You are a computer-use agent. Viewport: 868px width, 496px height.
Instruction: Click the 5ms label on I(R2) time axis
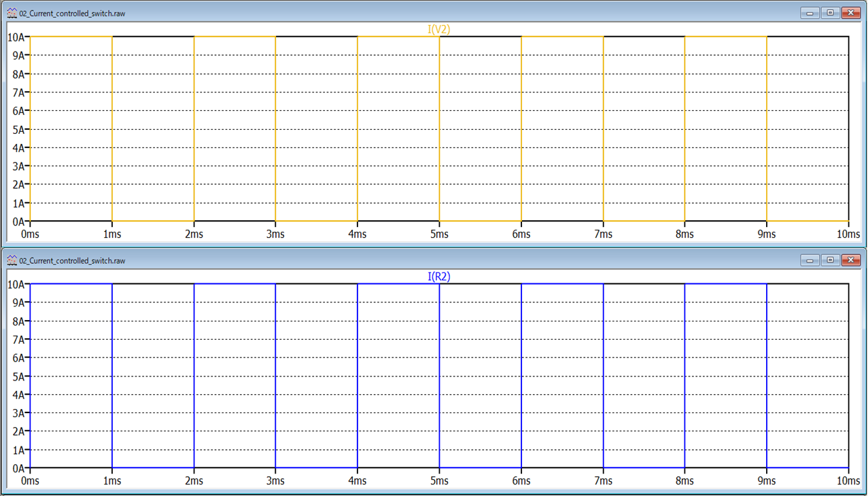439,481
